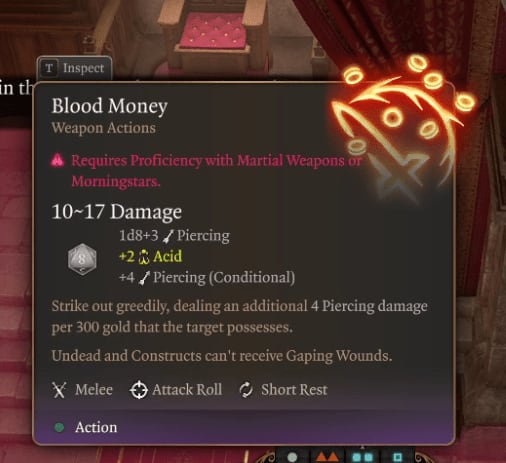This screenshot has height=463, width=506.
Task: Click the crossed swords Melee icon
Action: pos(59,390)
